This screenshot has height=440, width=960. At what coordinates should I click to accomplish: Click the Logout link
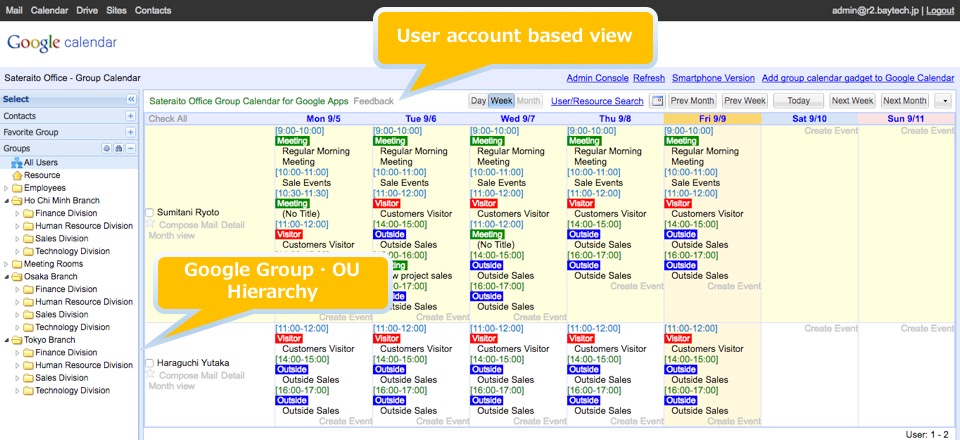point(940,10)
